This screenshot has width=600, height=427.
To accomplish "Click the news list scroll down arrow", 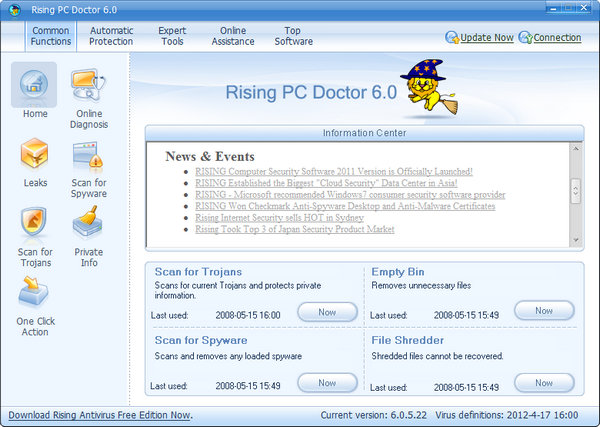I will pyautogui.click(x=575, y=239).
